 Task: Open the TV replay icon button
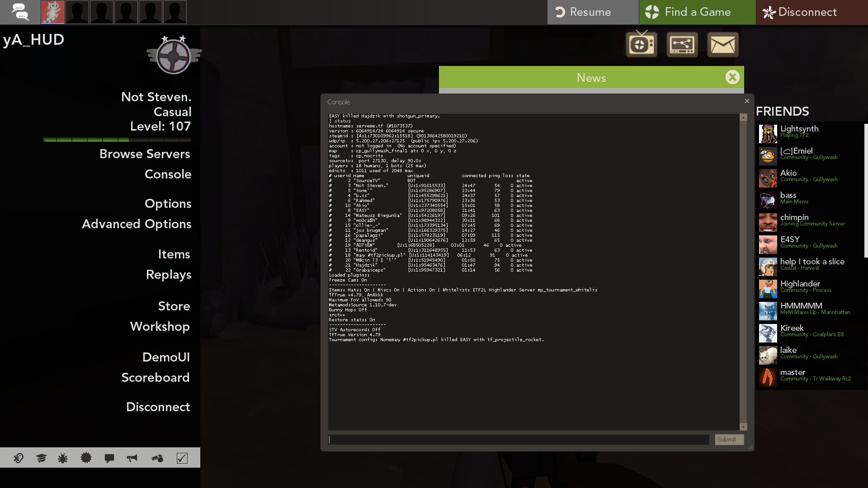[x=641, y=45]
